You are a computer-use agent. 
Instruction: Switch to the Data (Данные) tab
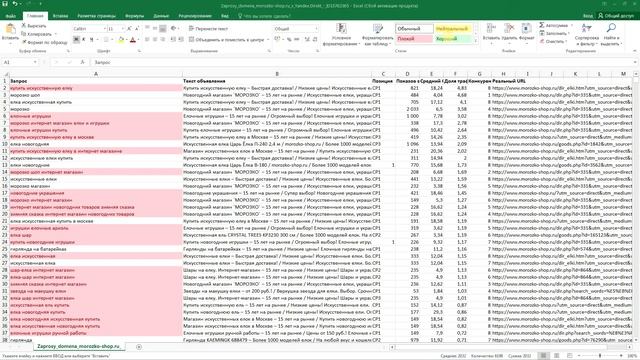(161, 16)
